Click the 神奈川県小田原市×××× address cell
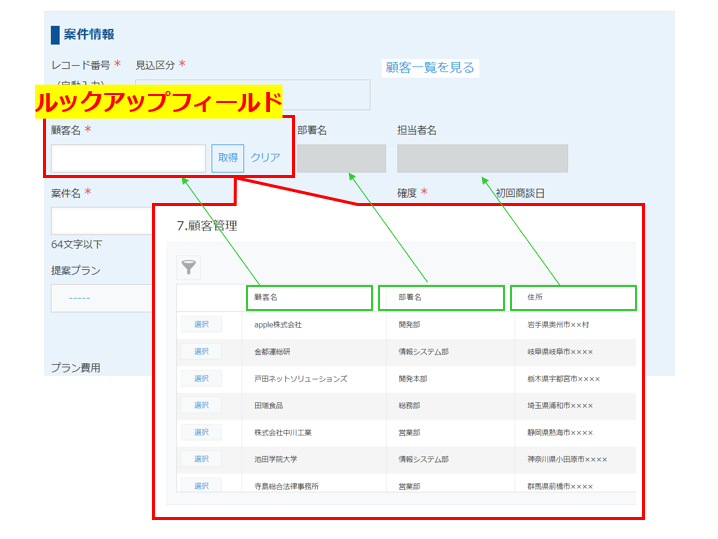The height and width of the screenshot is (539, 718). click(x=567, y=459)
